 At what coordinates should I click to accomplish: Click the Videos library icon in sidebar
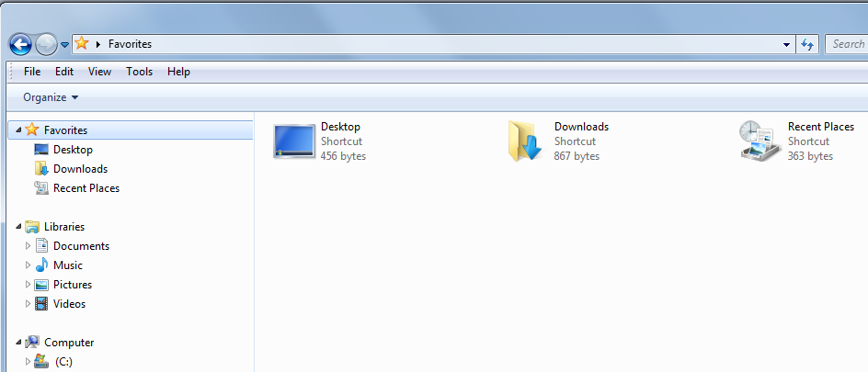[x=41, y=304]
